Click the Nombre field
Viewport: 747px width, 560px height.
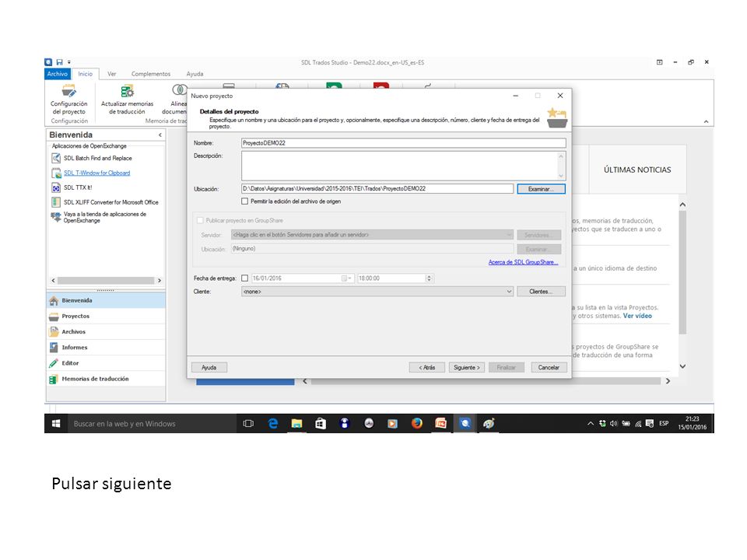click(x=404, y=143)
